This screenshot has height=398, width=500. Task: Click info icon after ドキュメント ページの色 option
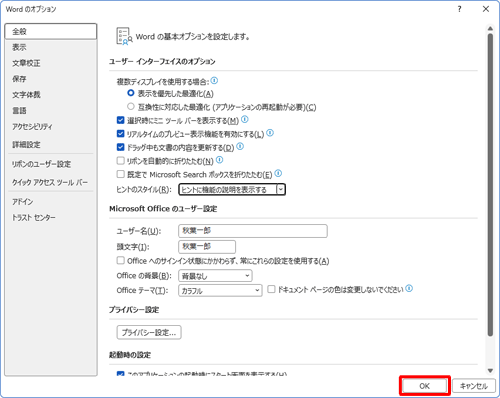coord(409,288)
